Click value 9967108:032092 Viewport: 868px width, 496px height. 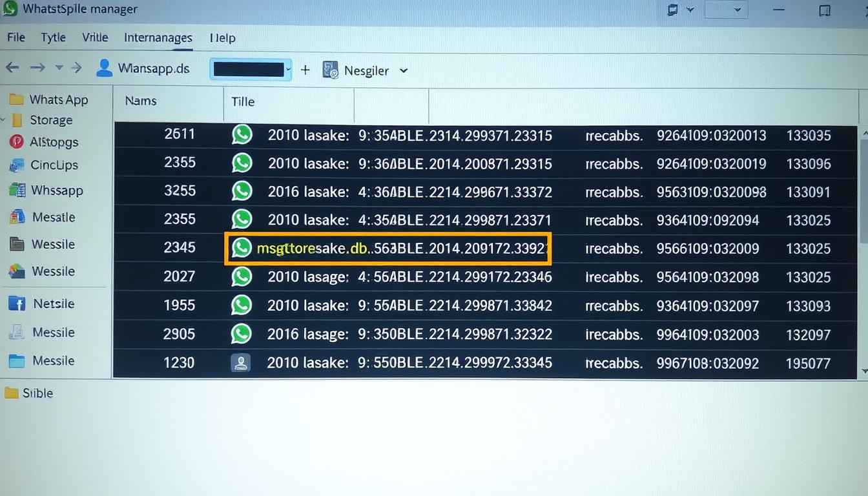point(708,363)
